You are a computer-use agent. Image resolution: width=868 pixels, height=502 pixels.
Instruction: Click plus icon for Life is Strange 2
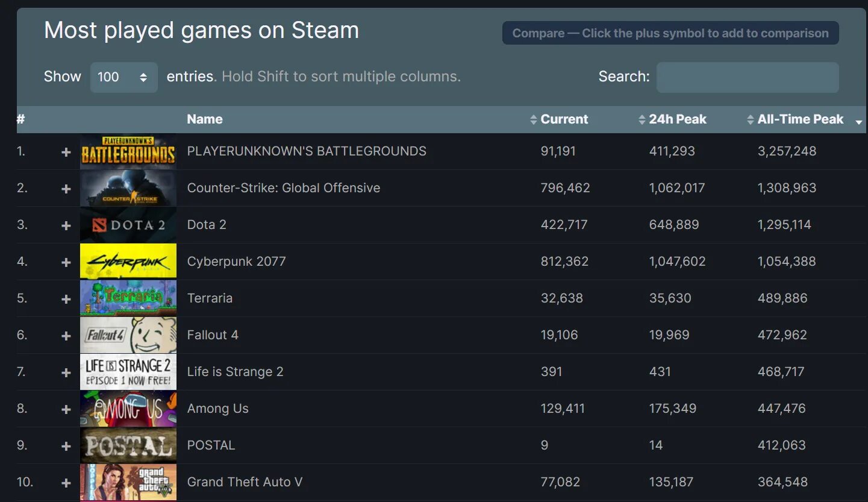click(x=66, y=373)
